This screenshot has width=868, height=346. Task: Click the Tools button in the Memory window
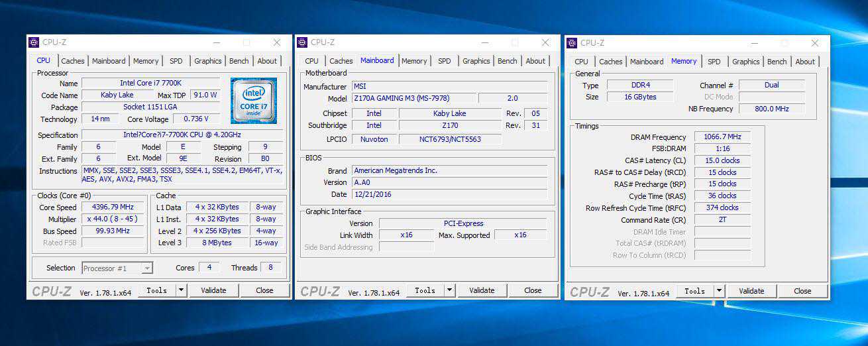coord(694,291)
